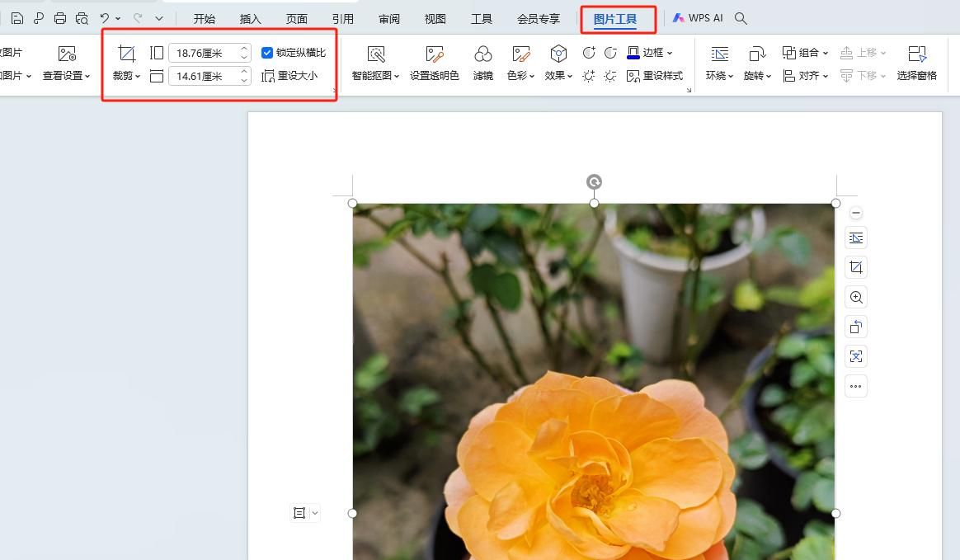This screenshot has height=560, width=960.
Task: Click the increase brightness sun icon
Action: 588,76
